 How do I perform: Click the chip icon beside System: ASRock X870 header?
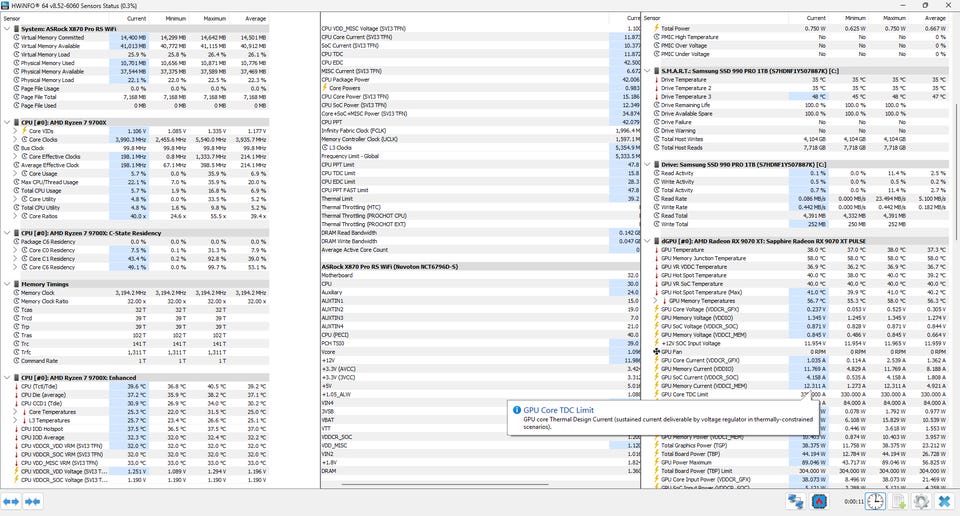17,29
